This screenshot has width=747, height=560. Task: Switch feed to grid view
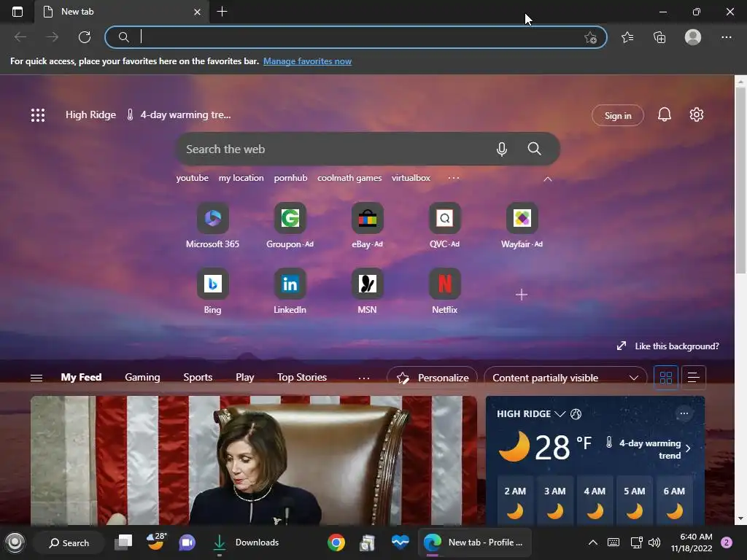tap(665, 378)
